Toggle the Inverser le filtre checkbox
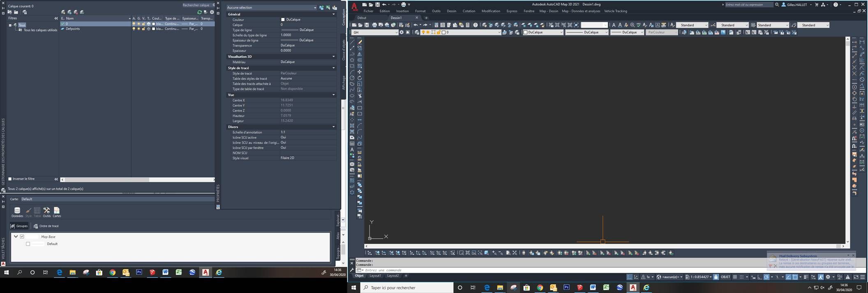Viewport: 868px width, 293px height. pos(10,179)
